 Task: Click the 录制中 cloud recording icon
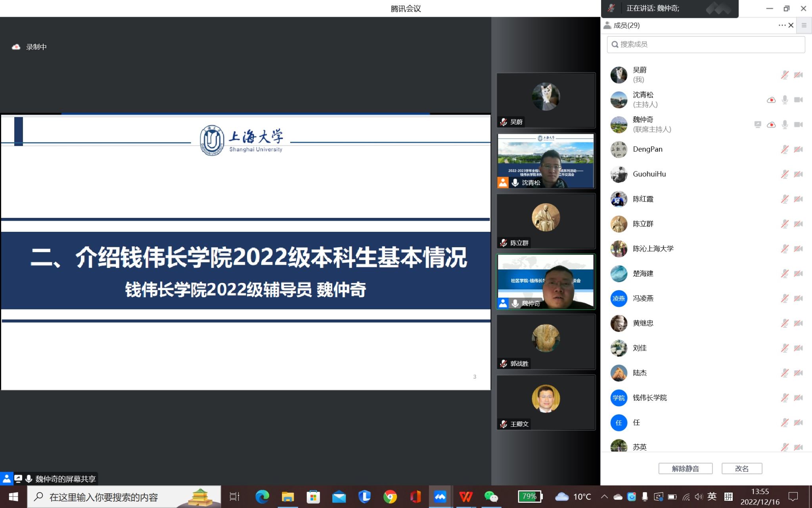click(x=16, y=46)
